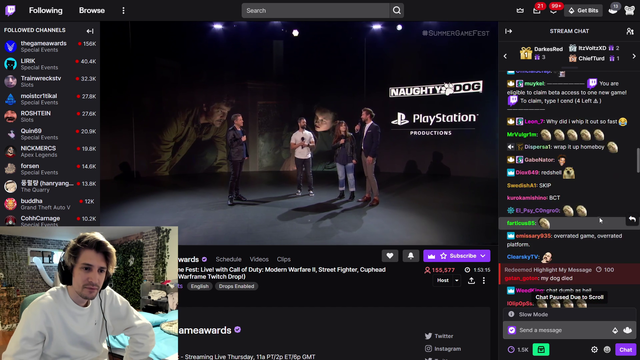Open thegameawards followed channel
Viewport: 640px width, 360px height.
50,47
